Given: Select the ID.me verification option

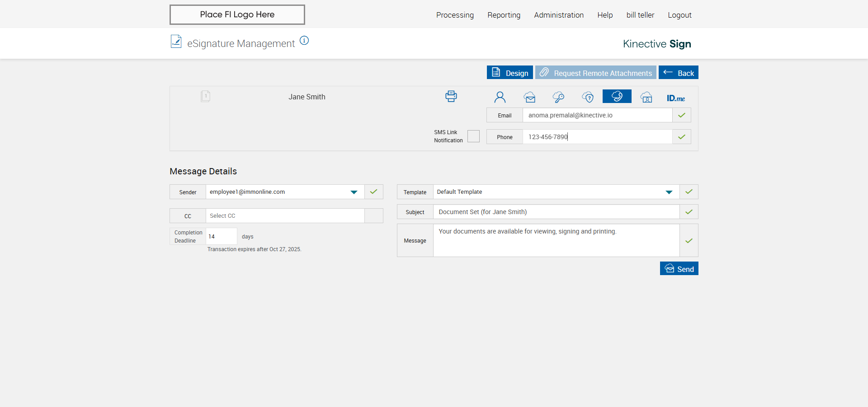Looking at the screenshot, I should click(x=675, y=98).
